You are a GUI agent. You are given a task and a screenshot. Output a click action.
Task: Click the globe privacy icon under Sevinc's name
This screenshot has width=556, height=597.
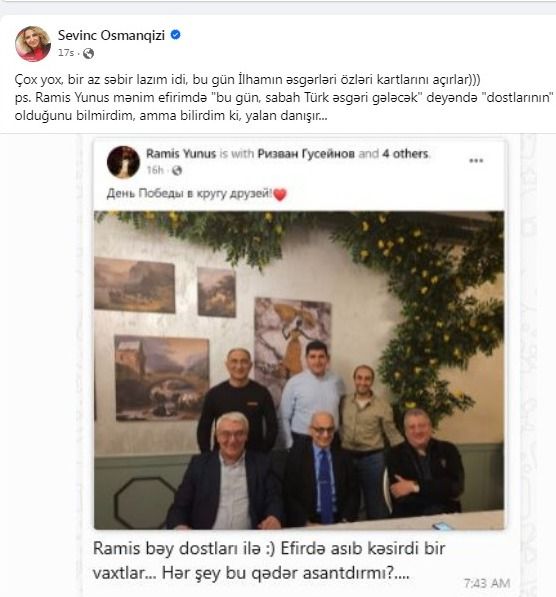tap(88, 53)
